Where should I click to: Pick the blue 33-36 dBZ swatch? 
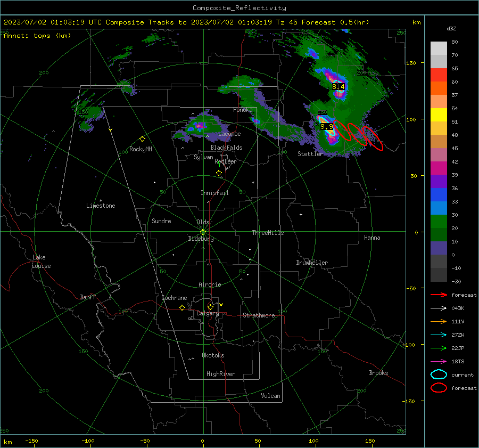pos(439,195)
